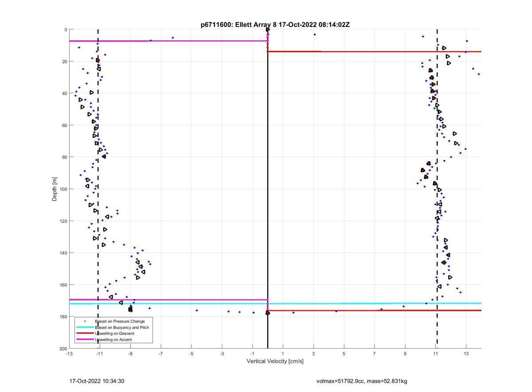Click legend entry 'Based on Pressure Change'
The width and height of the screenshot is (532, 392).
click(120, 321)
